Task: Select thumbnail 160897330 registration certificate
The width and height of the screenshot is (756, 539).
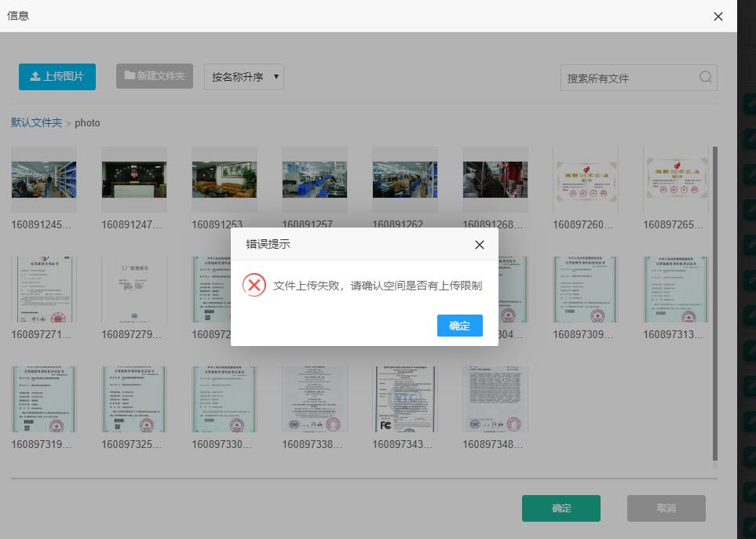Action: [225, 399]
